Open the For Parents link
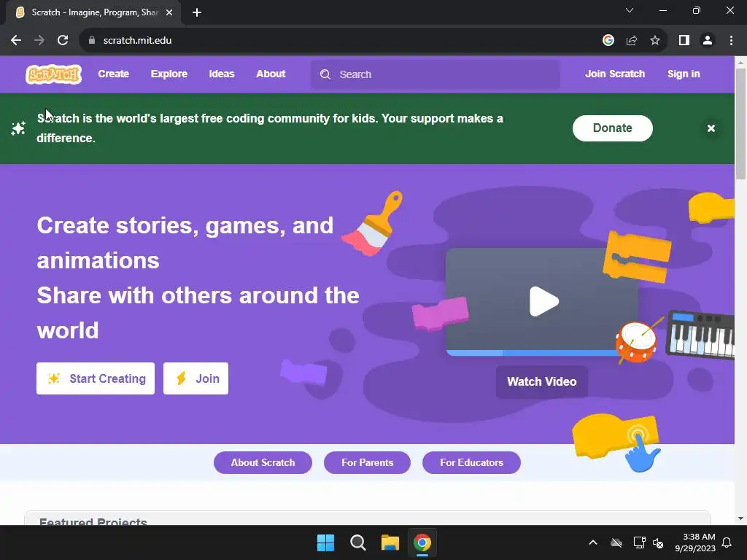 [x=368, y=463]
